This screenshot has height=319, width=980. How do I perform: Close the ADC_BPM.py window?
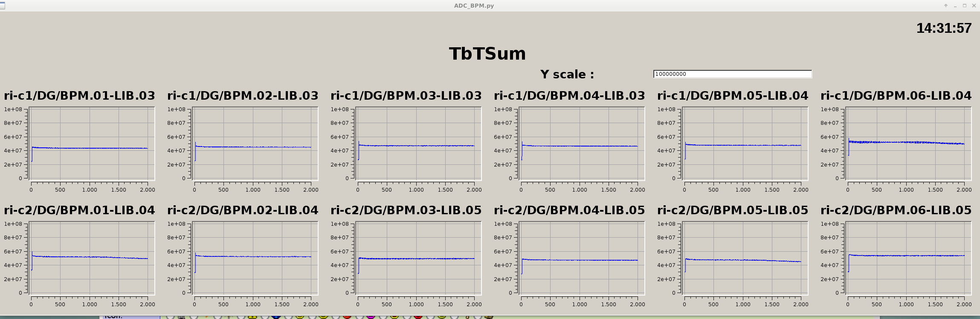[x=974, y=6]
